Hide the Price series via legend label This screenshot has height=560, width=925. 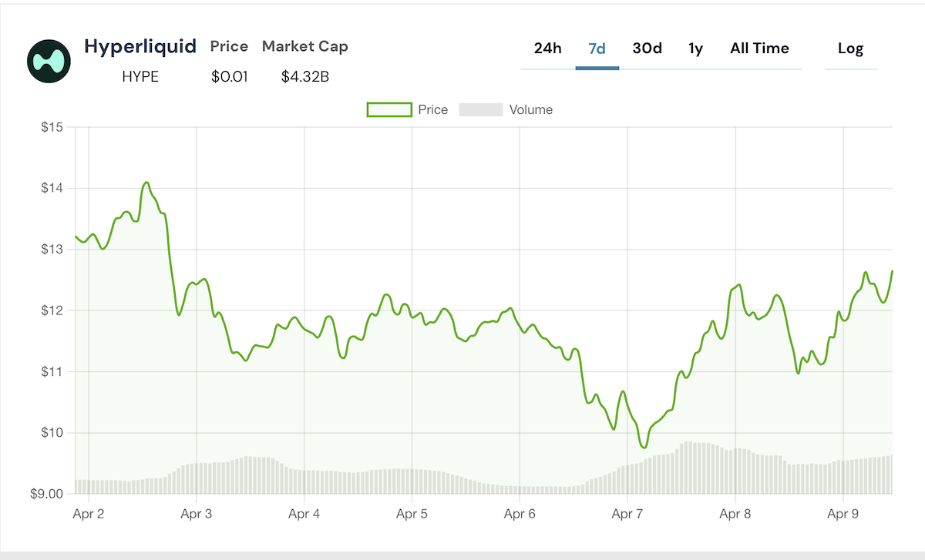433,110
